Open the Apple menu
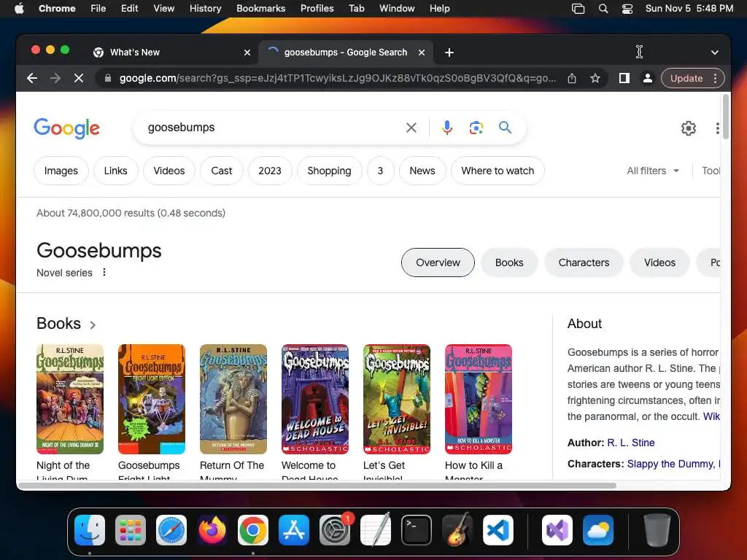747x560 pixels. (x=19, y=9)
